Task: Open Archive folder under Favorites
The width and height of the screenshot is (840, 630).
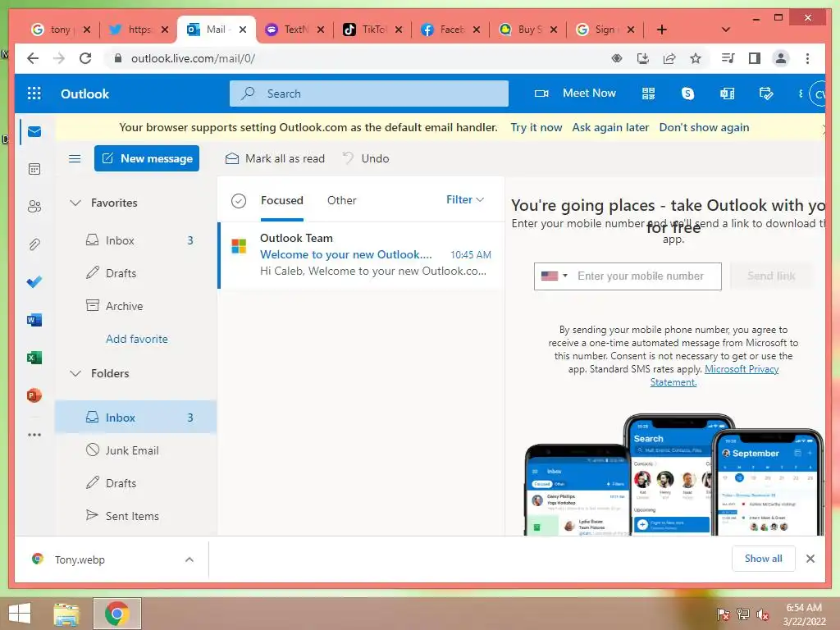Action: (135, 306)
